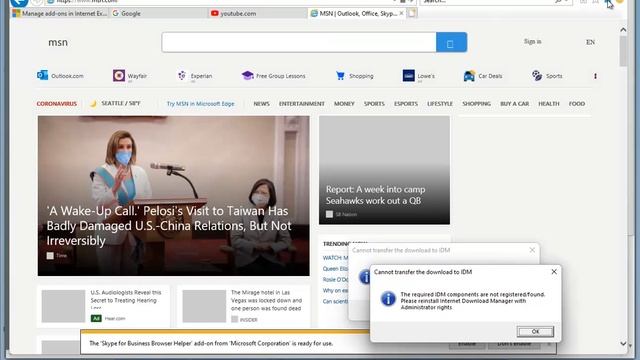640x360 pixels.
Task: Switch to the Google tab
Action: [x=158, y=13]
